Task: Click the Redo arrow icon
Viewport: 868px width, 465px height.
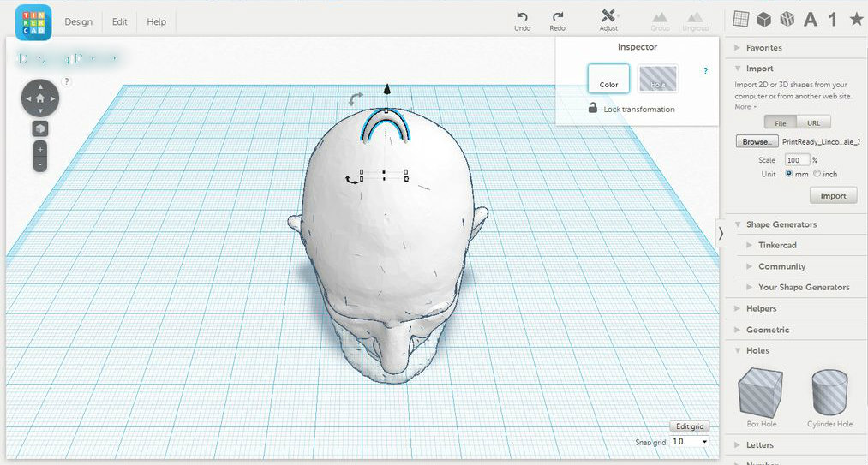Action: [558, 16]
